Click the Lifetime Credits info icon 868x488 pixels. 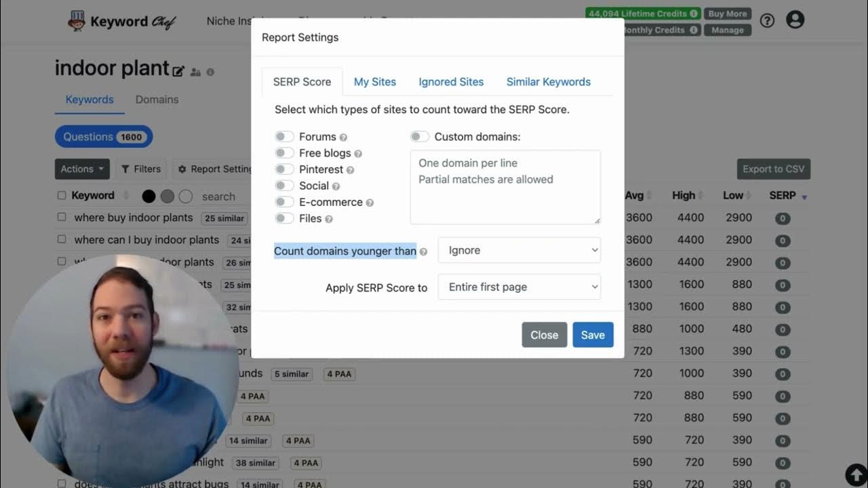(694, 14)
